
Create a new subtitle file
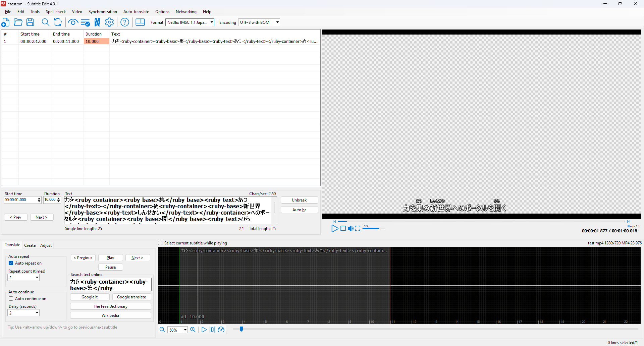pos(5,22)
